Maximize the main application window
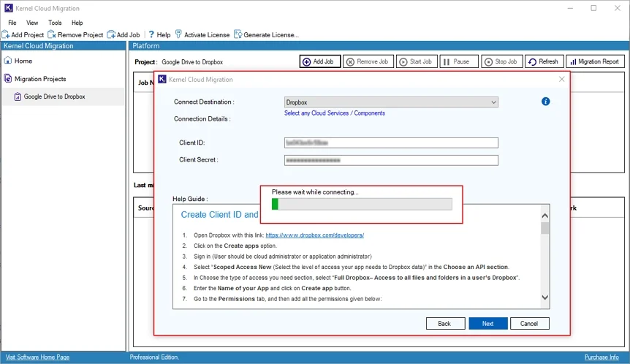Viewport: 630px width, 364px height. tap(593, 8)
